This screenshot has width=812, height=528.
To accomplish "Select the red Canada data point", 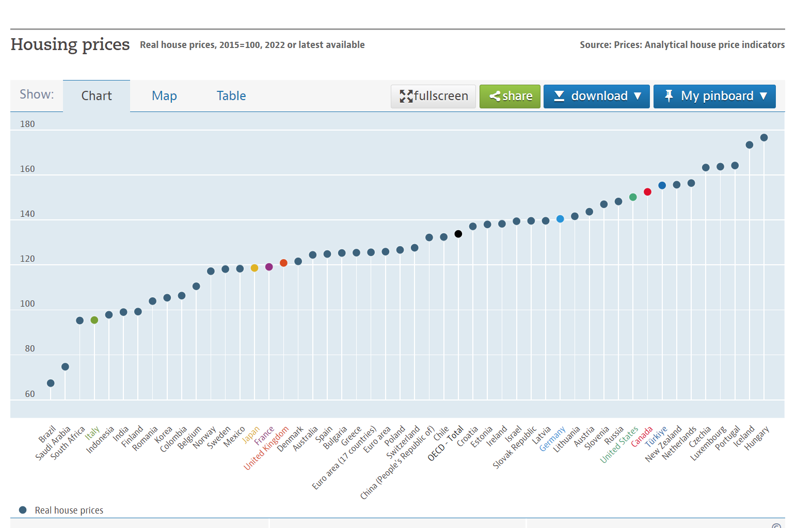I will [647, 192].
